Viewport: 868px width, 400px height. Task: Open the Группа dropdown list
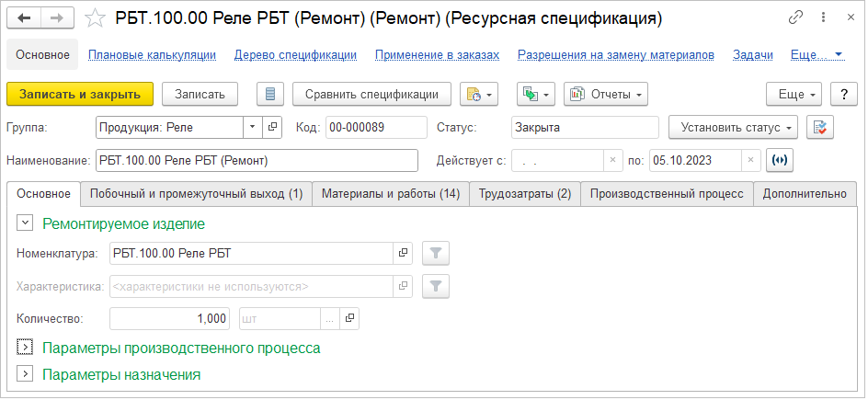[252, 127]
